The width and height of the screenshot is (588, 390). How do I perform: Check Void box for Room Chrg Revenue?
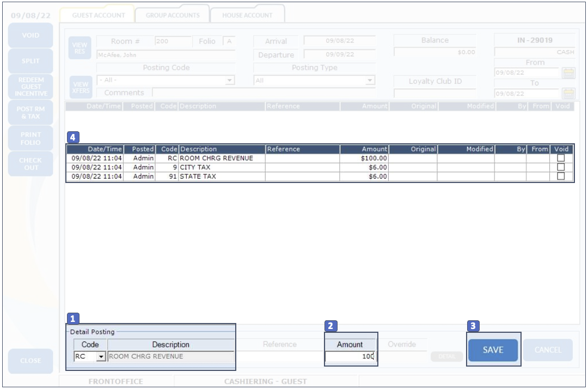click(x=561, y=158)
